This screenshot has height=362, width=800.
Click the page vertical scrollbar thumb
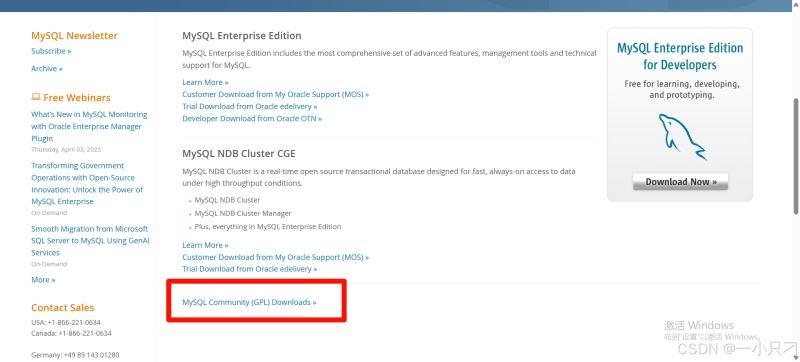point(796,156)
